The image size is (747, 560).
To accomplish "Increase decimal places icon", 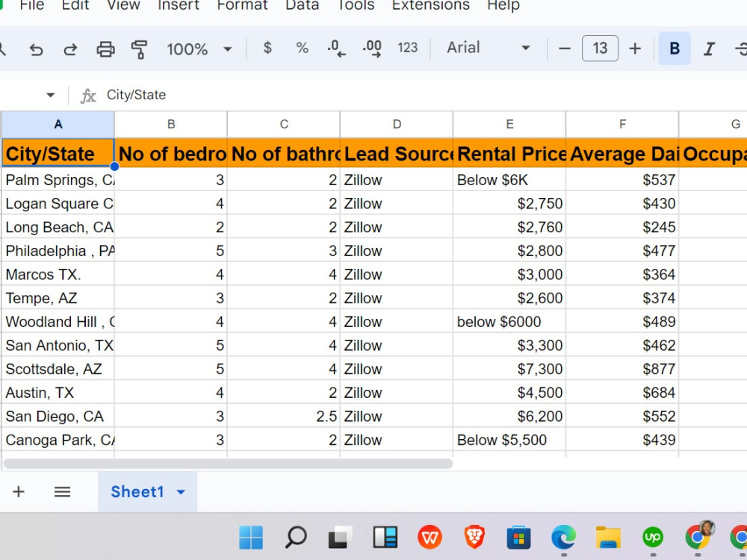I will click(x=372, y=49).
